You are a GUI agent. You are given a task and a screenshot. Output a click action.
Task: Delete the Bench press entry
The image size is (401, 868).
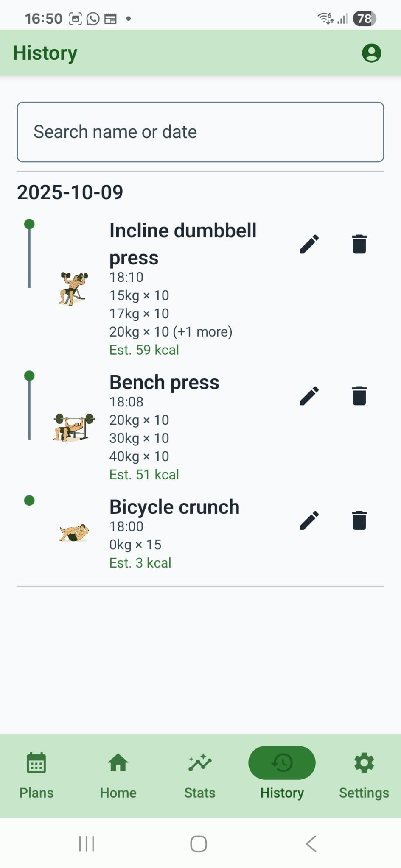click(359, 396)
